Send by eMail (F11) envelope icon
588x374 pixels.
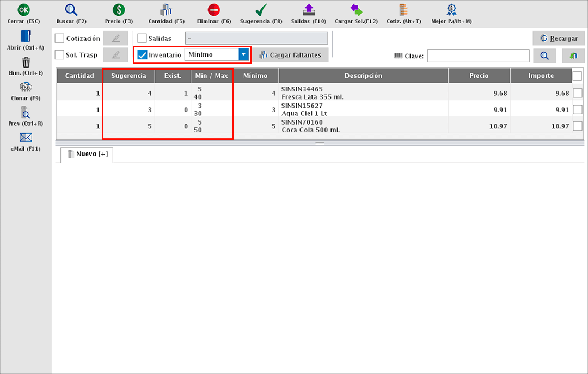pos(26,137)
